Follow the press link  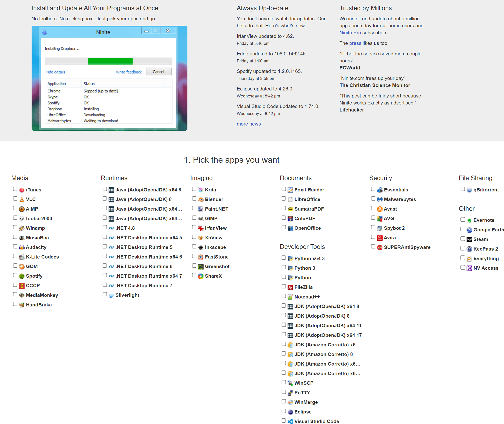(x=355, y=43)
